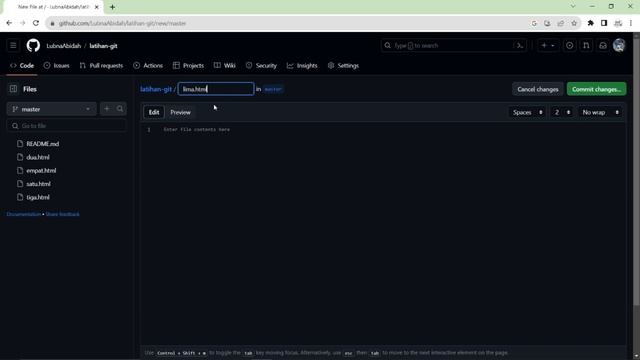Open the master branch selector dropdown
Viewport: 640px width, 360px height.
51,109
